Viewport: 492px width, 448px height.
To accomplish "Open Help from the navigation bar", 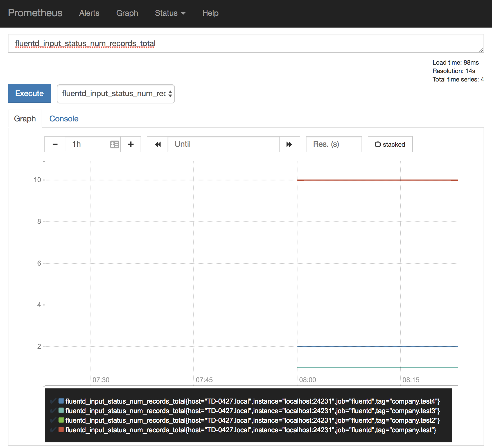I will coord(210,13).
